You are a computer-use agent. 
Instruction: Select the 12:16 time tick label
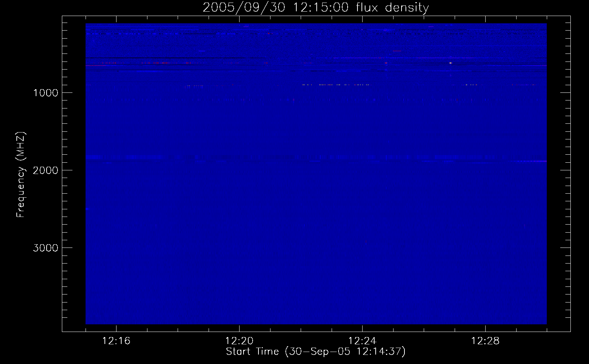coord(116,341)
